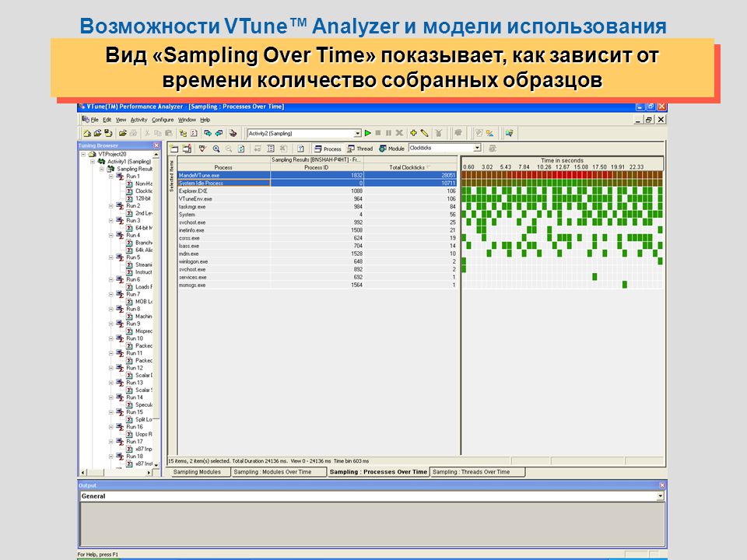Open the Clockticks event dropdown
The height and width of the screenshot is (560, 747).
pyautogui.click(x=477, y=148)
